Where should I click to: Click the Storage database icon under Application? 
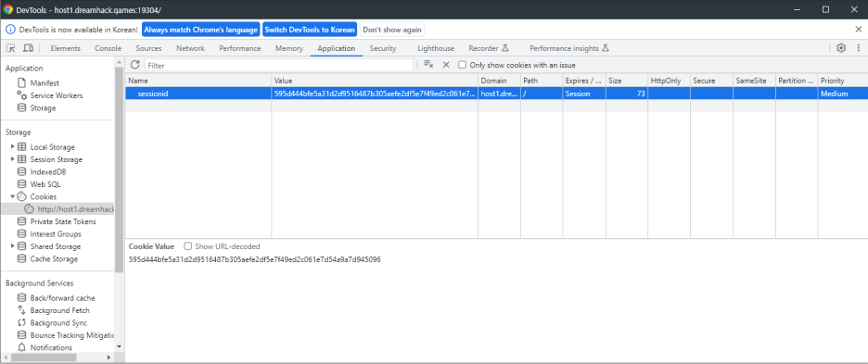pos(21,107)
